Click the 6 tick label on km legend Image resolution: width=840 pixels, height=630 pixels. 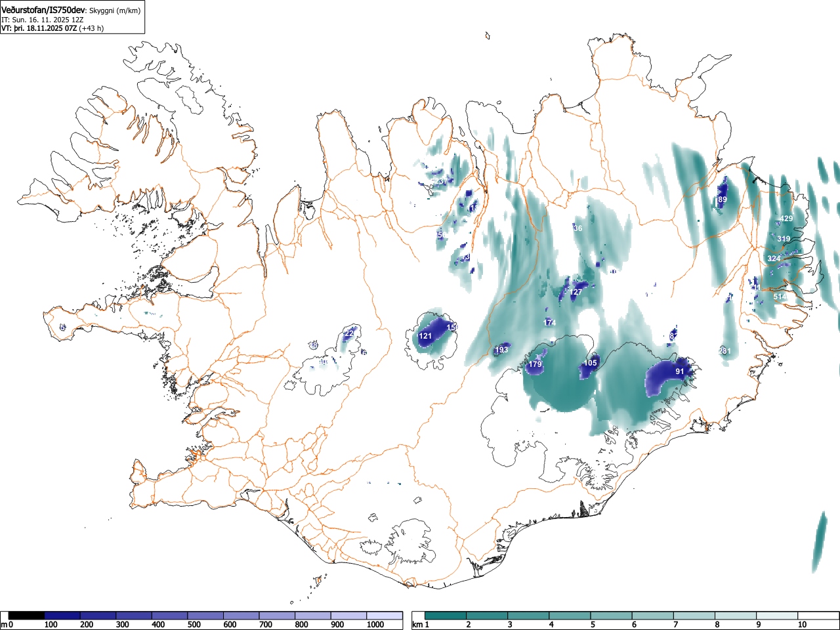(x=633, y=625)
